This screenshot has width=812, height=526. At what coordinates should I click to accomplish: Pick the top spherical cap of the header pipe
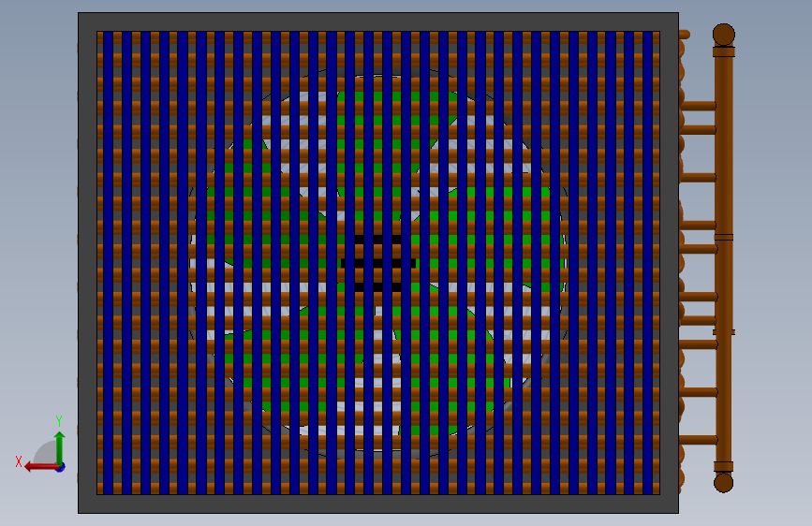tap(723, 35)
